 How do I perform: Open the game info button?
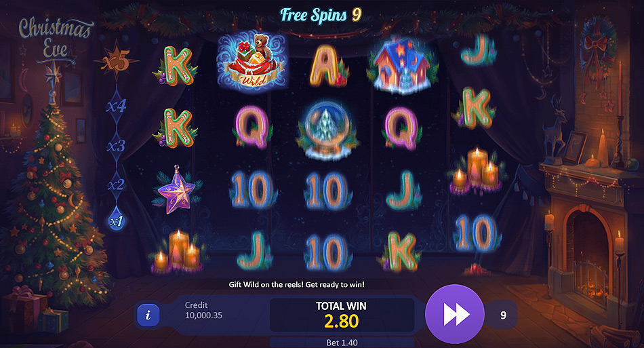[x=148, y=315]
